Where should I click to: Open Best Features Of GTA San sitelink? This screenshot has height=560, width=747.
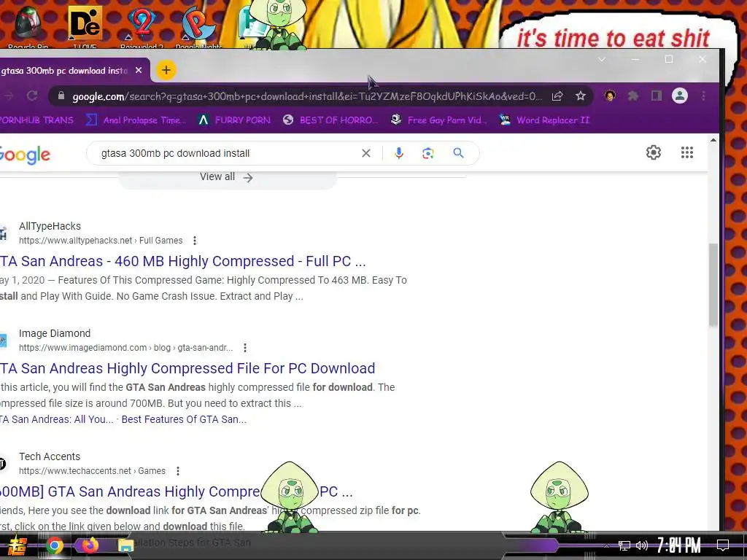[x=184, y=419]
